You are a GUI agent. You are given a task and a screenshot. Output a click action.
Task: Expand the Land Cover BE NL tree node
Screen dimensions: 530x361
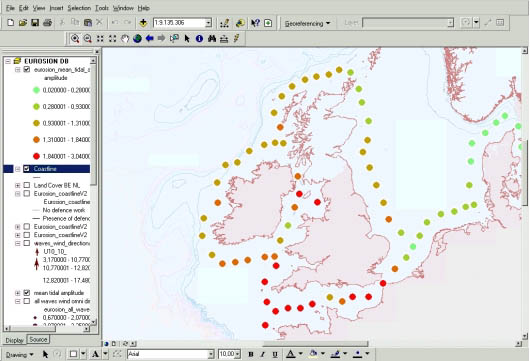(18, 185)
